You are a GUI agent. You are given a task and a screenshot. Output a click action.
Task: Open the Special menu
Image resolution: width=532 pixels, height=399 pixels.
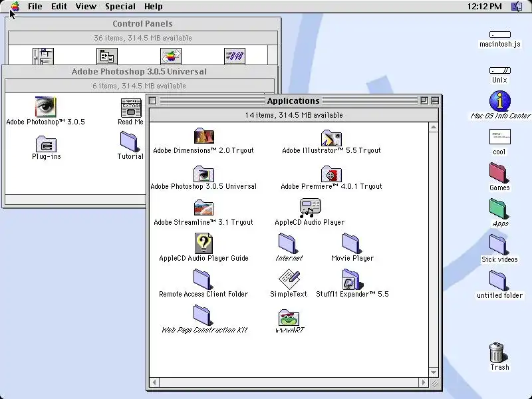120,6
